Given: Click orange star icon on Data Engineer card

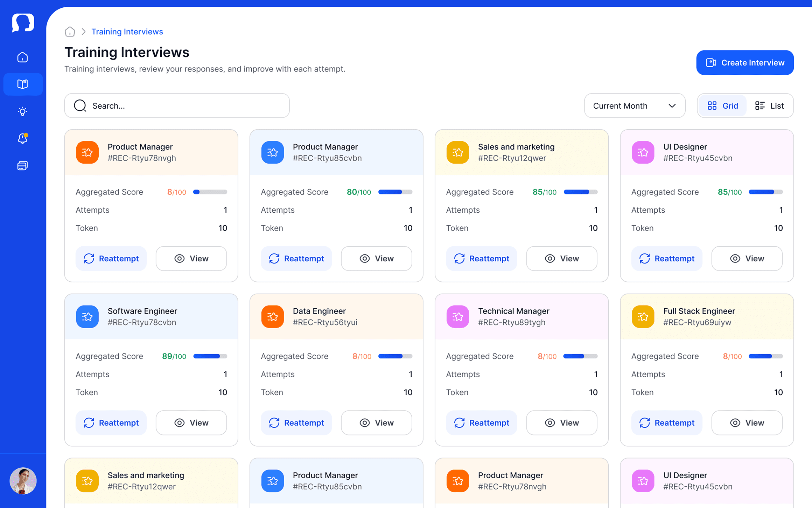Looking at the screenshot, I should click(x=272, y=317).
